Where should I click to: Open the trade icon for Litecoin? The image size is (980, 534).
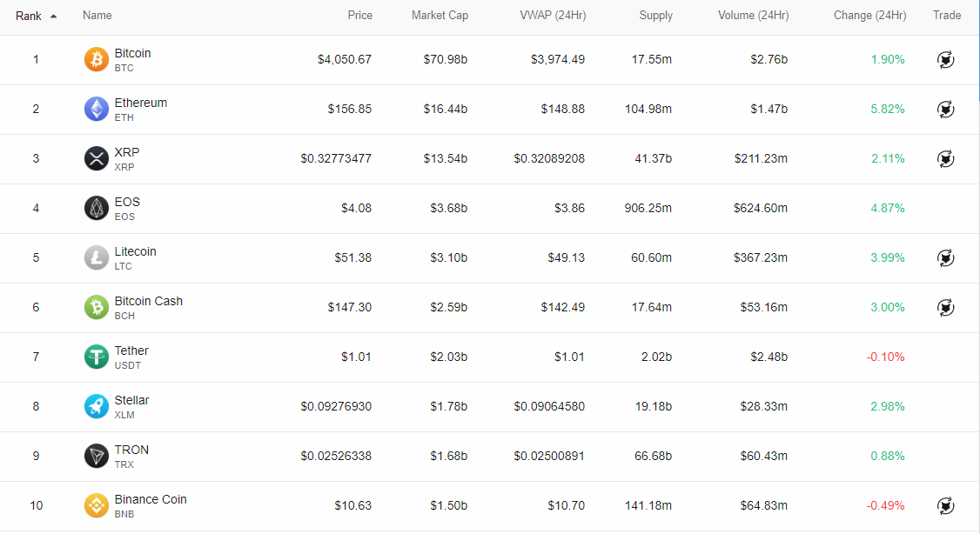pos(946,257)
